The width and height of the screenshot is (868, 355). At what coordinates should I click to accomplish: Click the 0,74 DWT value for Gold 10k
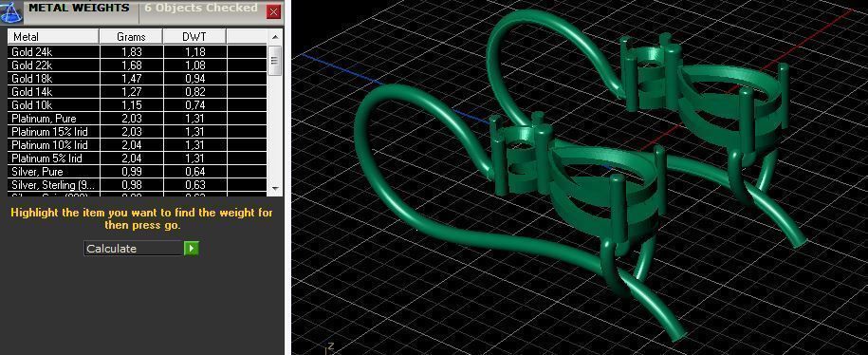(x=194, y=104)
